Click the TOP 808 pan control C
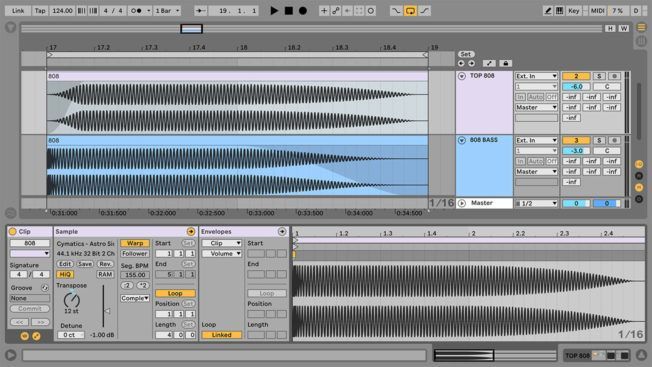This screenshot has width=652, height=367. 607,86
